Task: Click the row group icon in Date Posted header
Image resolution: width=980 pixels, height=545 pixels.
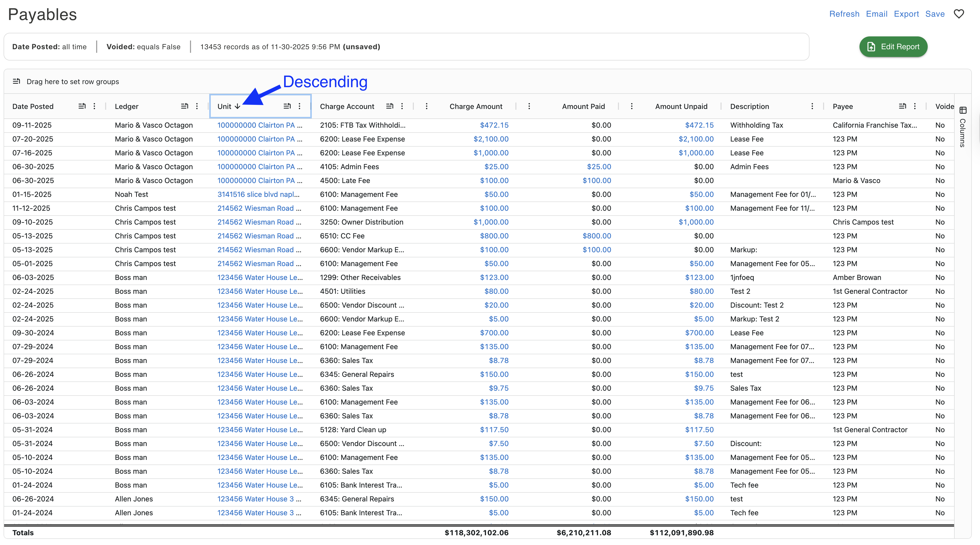Action: coord(82,106)
